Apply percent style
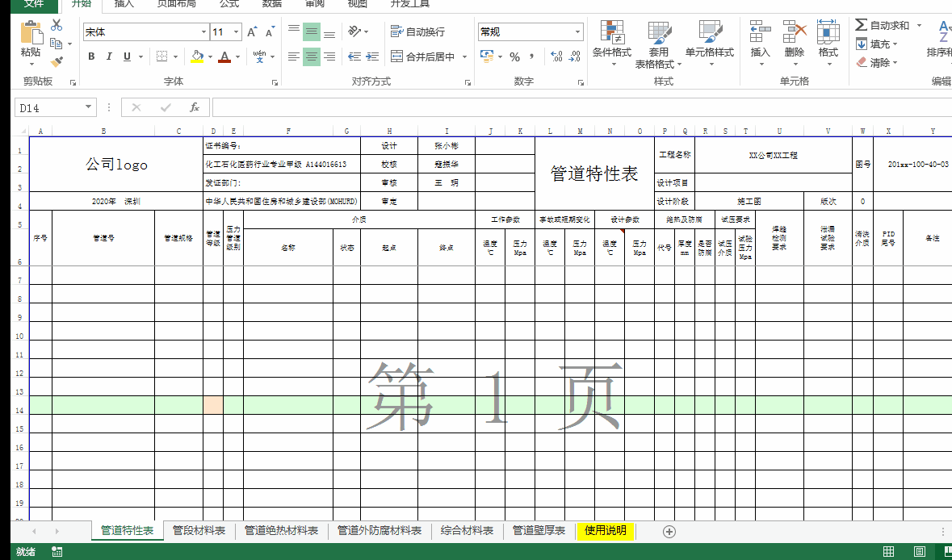The height and width of the screenshot is (560, 952). (515, 57)
